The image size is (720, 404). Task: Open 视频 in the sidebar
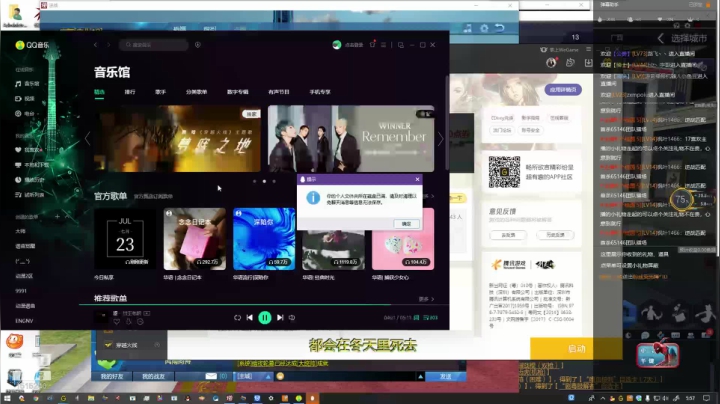tap(25, 99)
